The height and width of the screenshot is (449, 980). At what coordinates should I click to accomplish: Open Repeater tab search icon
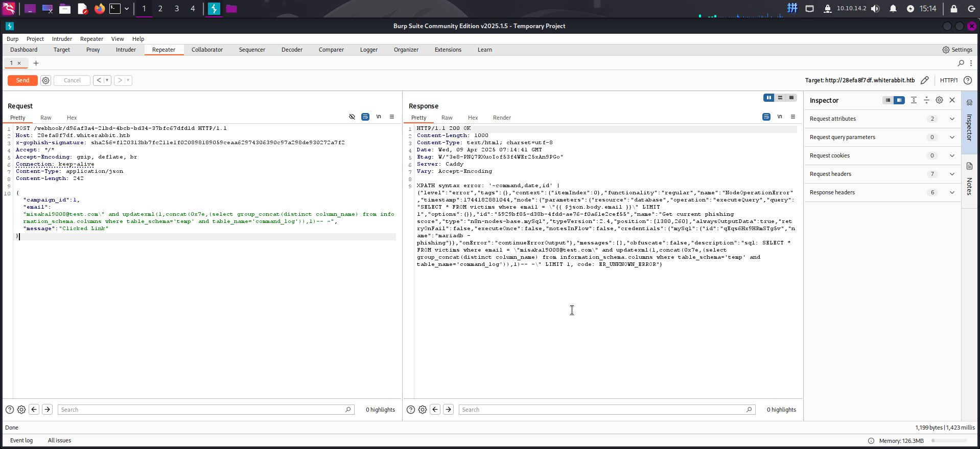click(961, 63)
